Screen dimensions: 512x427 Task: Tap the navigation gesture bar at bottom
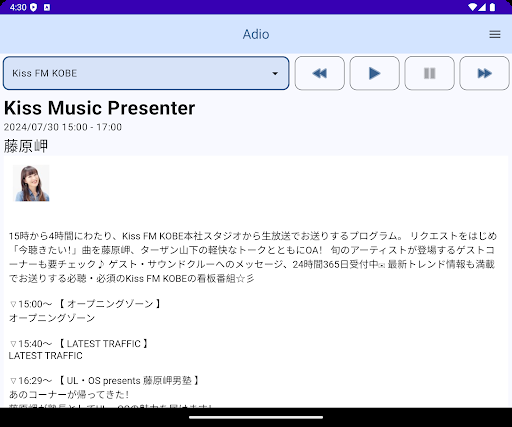tap(256, 417)
